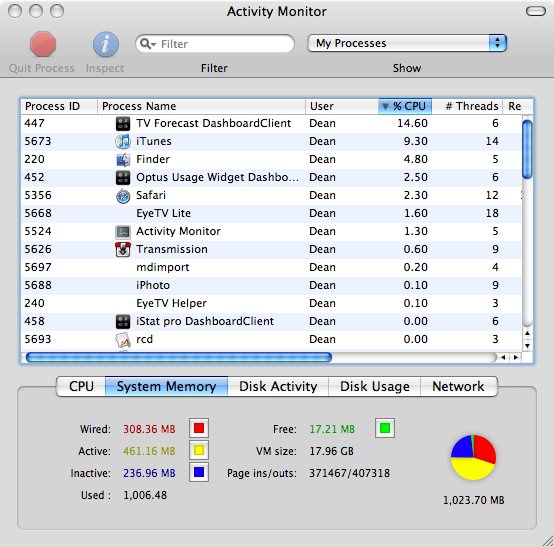
Task: Click the red Quit Process stop icon
Action: click(43, 44)
